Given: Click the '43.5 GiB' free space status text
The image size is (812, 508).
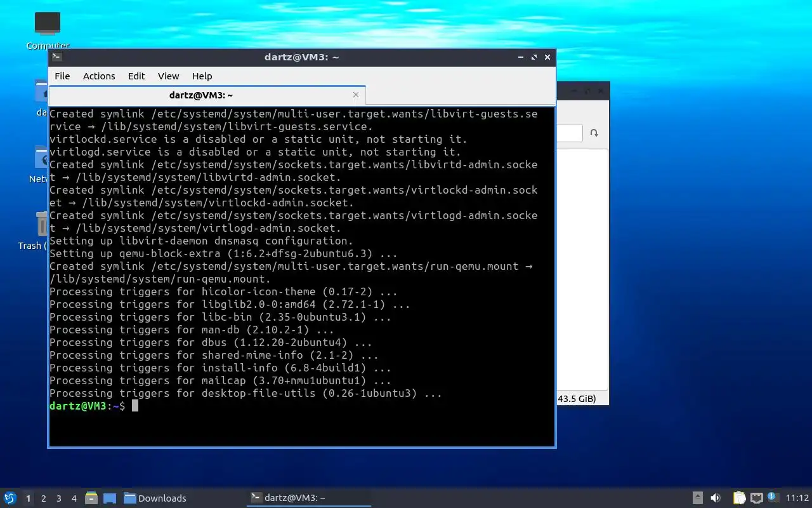Looking at the screenshot, I should click(x=577, y=398).
